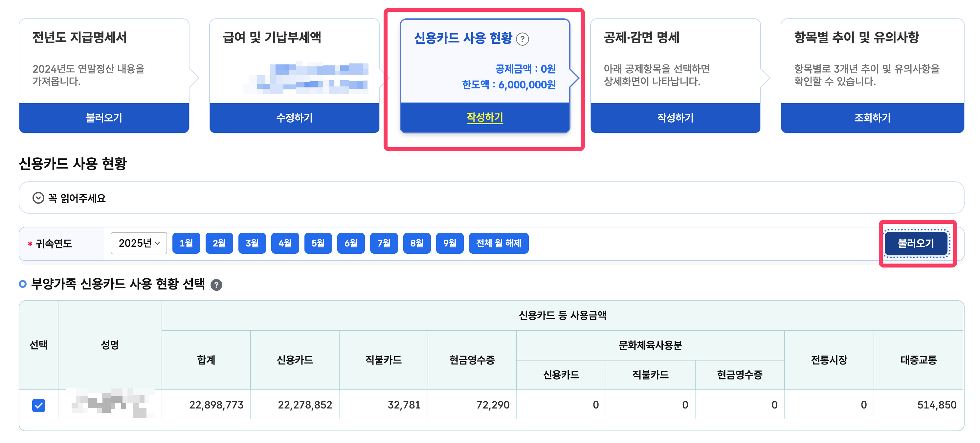Click help icon beside 부양가족 신용카드 사용 현황 선택
Image resolution: width=980 pixels, height=443 pixels.
pos(216,285)
